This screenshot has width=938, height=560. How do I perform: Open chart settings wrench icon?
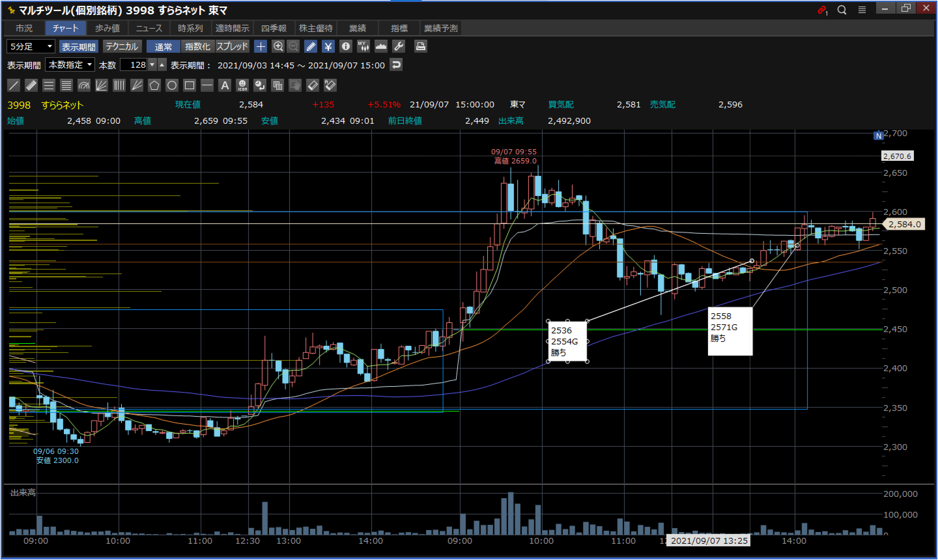click(399, 47)
